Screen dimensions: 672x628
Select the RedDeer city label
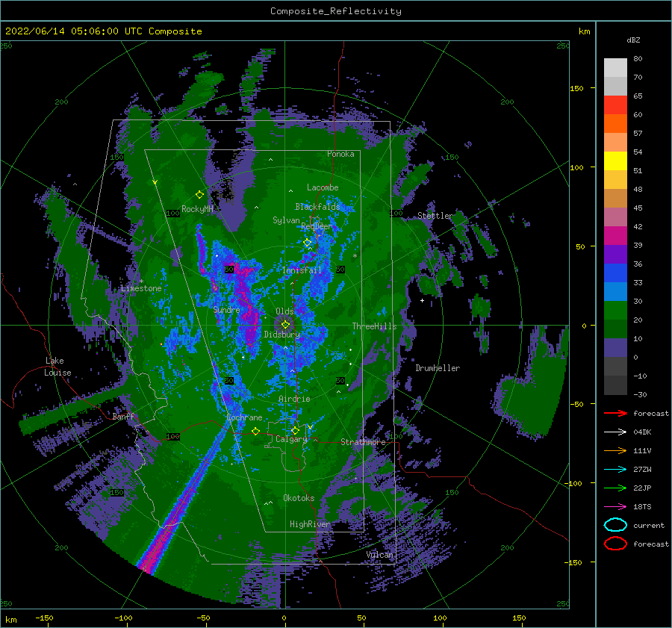click(317, 226)
